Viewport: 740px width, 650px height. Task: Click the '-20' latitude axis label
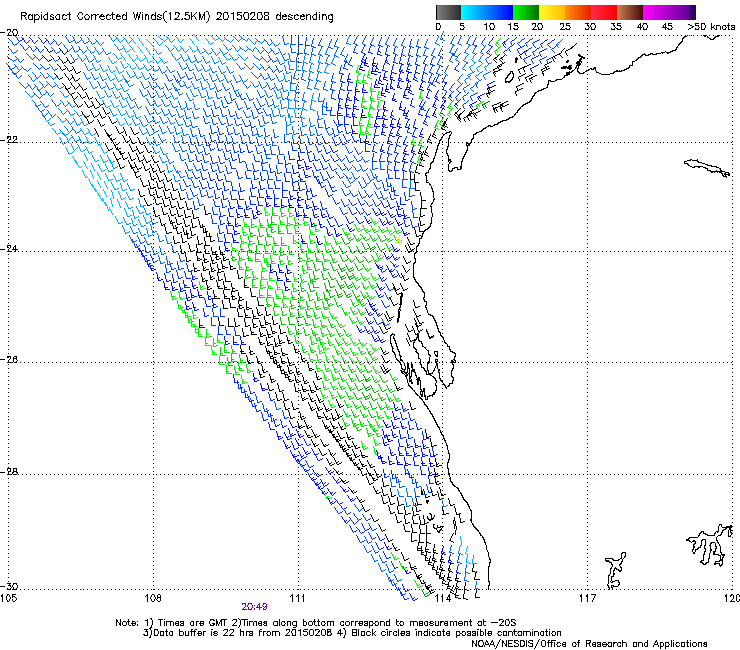pyautogui.click(x=9, y=33)
